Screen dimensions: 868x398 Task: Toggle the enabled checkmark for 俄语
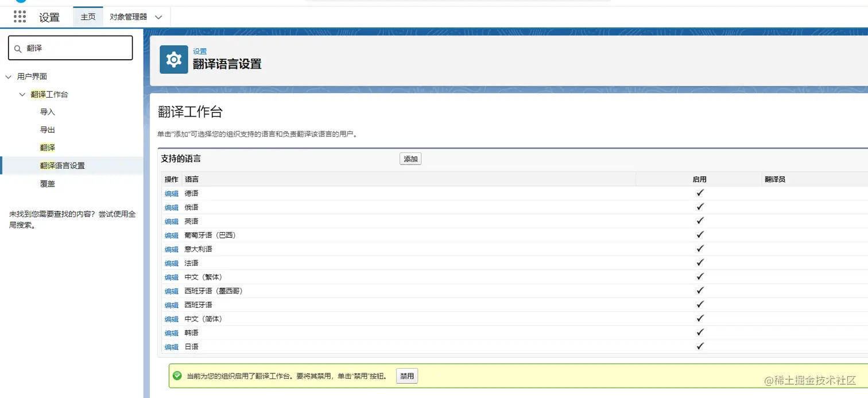700,207
